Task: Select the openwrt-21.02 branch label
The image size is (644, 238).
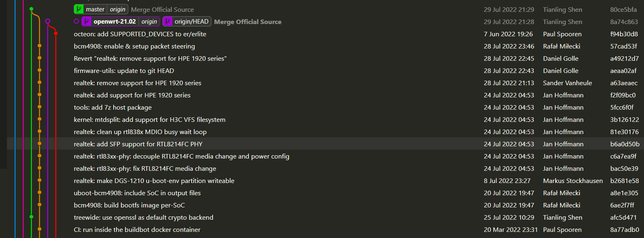Action: point(114,22)
